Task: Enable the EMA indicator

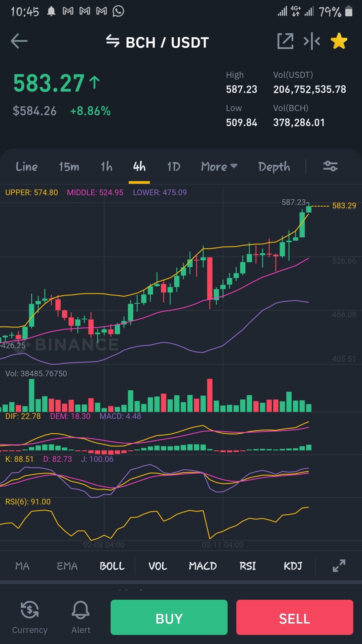Action: [x=67, y=566]
